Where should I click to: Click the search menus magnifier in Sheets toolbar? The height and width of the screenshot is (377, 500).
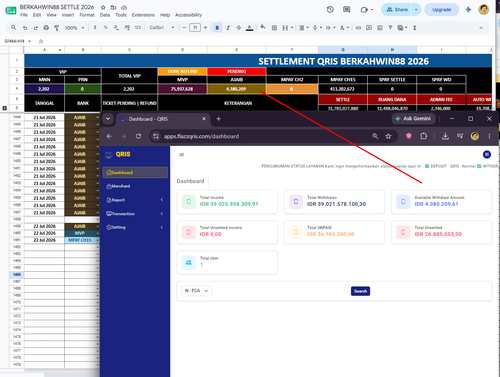[14, 28]
